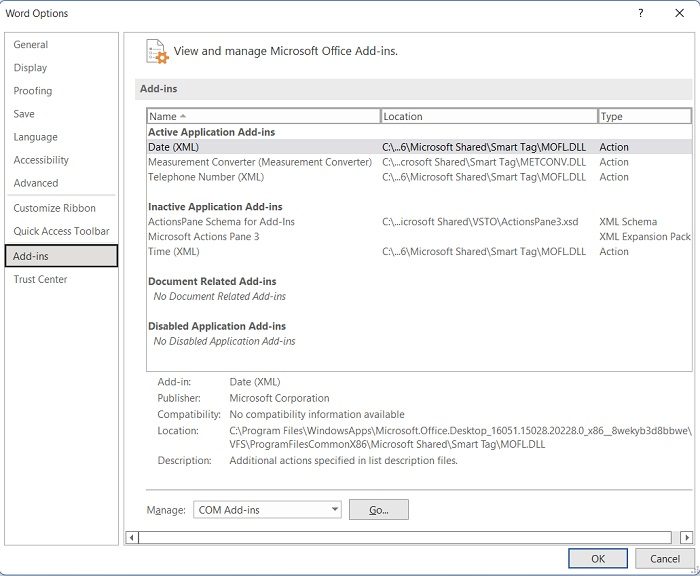Select the Telephone Number (XML) add-in

pos(206,177)
